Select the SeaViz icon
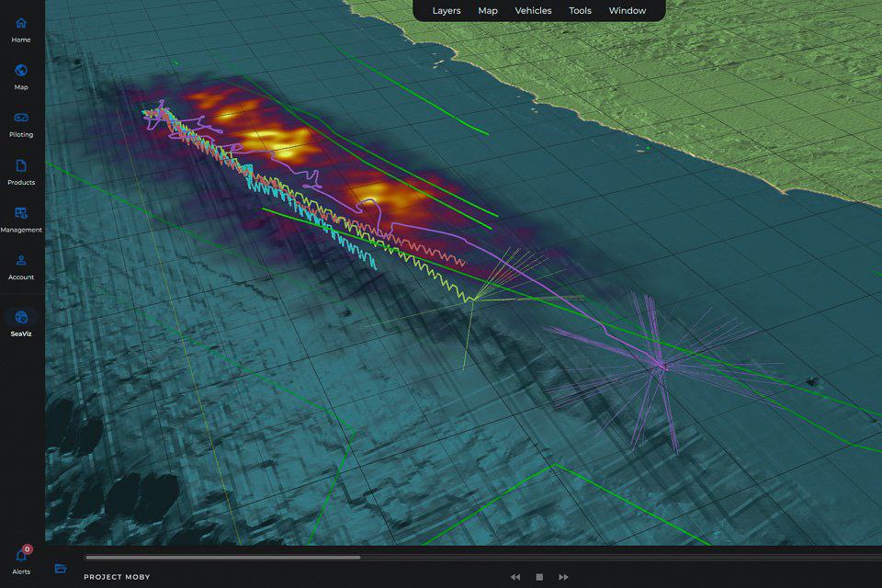 point(21,317)
